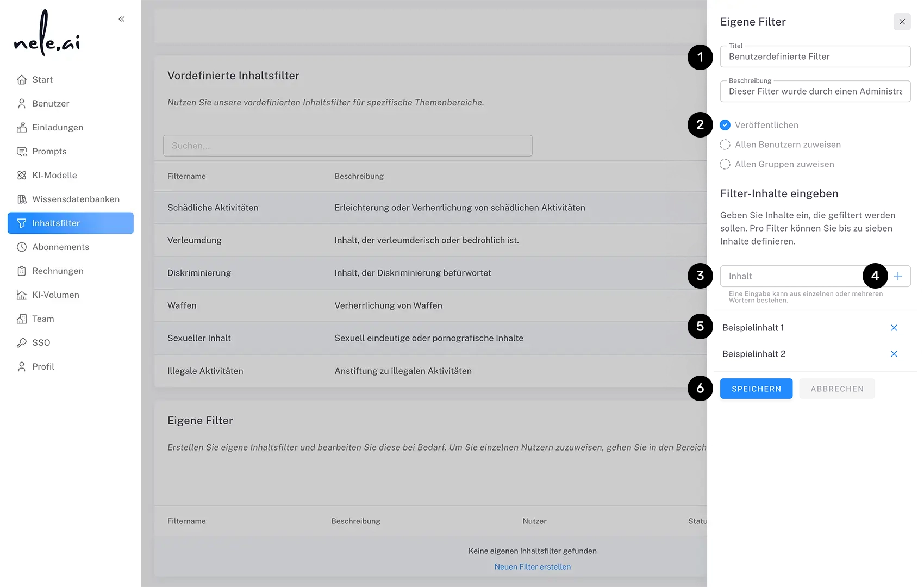The height and width of the screenshot is (587, 924).
Task: Go to Abonnements
Action: [71, 247]
